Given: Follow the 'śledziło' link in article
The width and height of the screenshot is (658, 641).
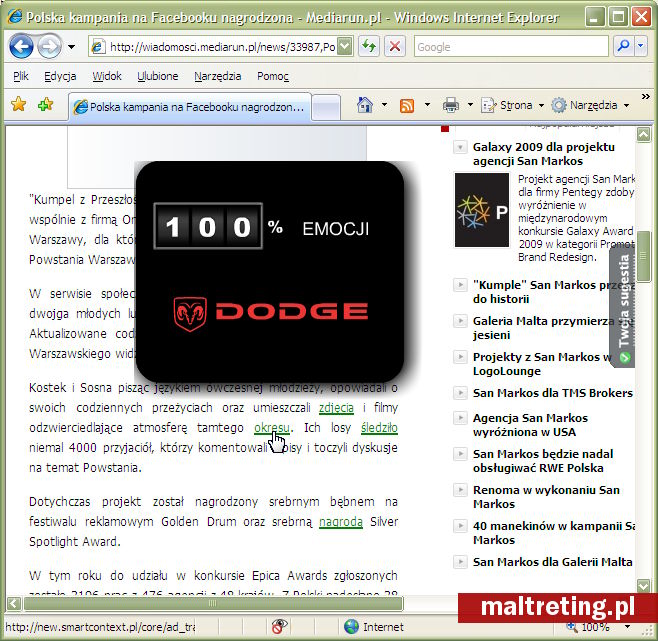Looking at the screenshot, I should click(379, 428).
